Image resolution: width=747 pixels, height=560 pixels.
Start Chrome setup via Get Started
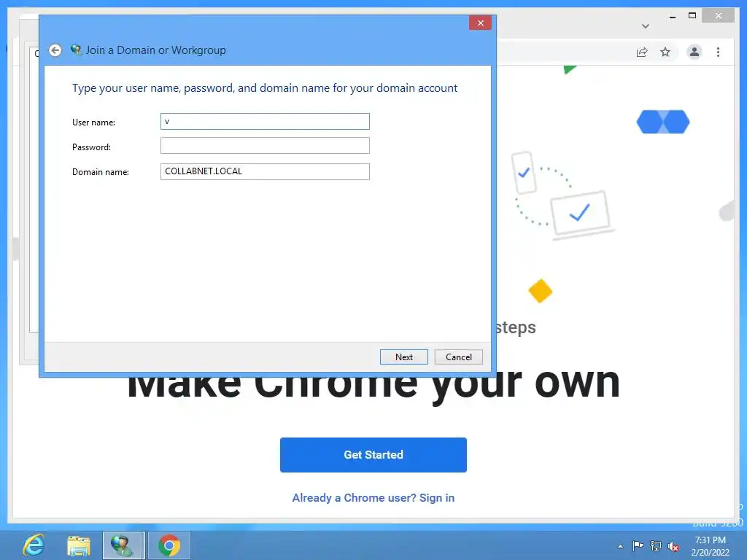pos(373,455)
